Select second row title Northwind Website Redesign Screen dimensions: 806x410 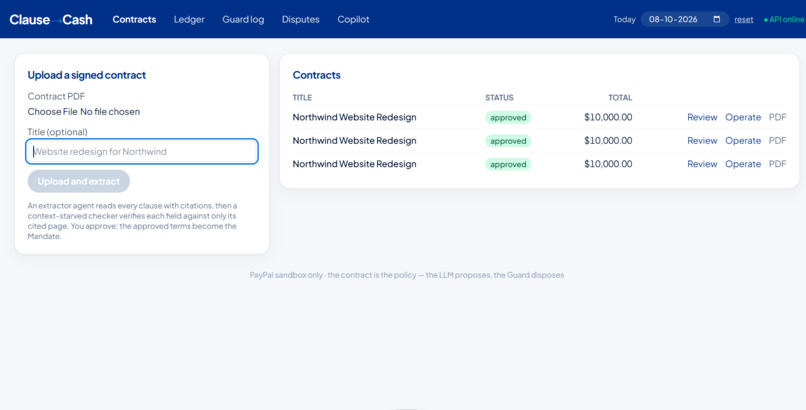354,141
